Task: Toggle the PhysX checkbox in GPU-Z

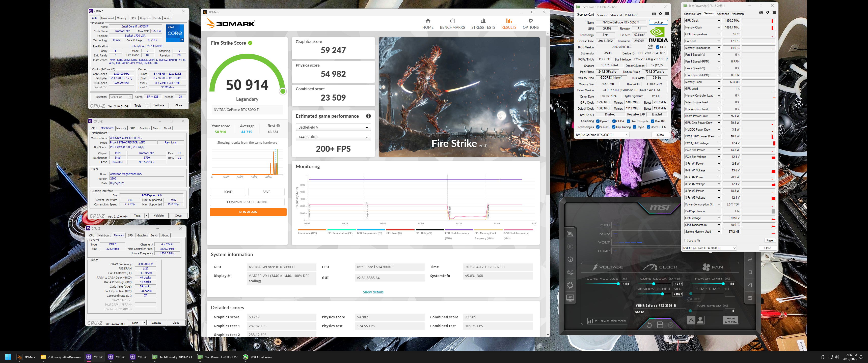Action: 635,127
